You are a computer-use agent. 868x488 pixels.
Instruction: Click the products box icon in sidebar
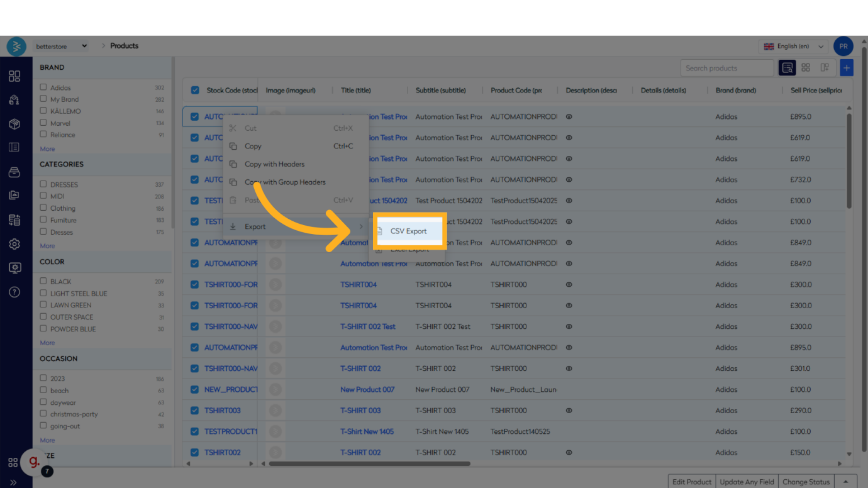point(14,124)
